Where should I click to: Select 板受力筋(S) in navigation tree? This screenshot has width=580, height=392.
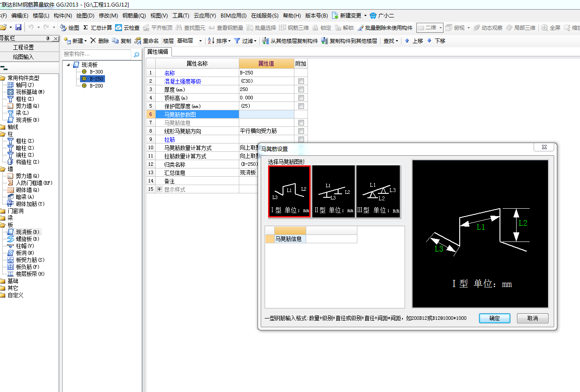tap(30, 260)
